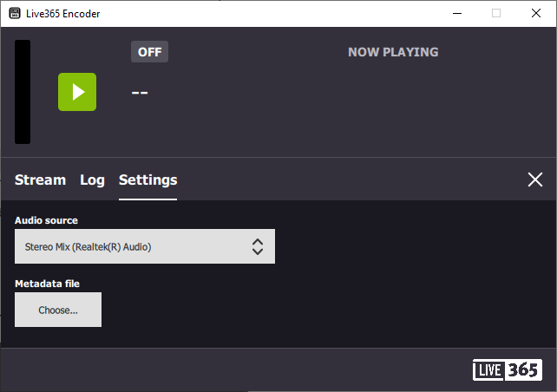Click the audio level meter bar
The width and height of the screenshot is (557, 392).
(23, 92)
